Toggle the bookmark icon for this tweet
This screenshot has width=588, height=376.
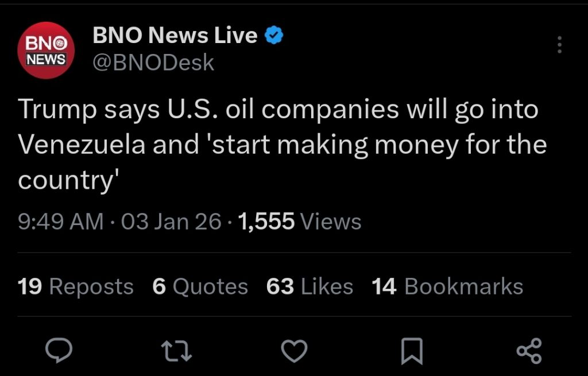coord(411,351)
